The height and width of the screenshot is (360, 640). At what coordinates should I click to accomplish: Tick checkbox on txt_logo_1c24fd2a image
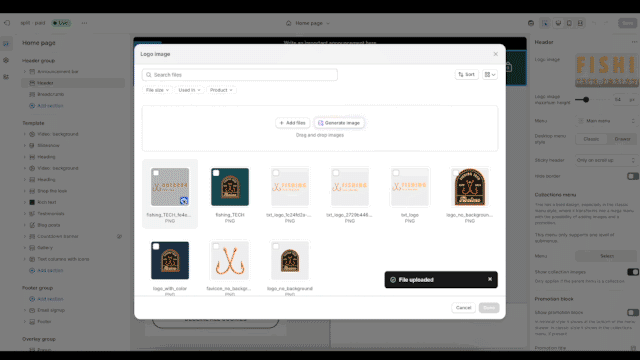tap(276, 173)
